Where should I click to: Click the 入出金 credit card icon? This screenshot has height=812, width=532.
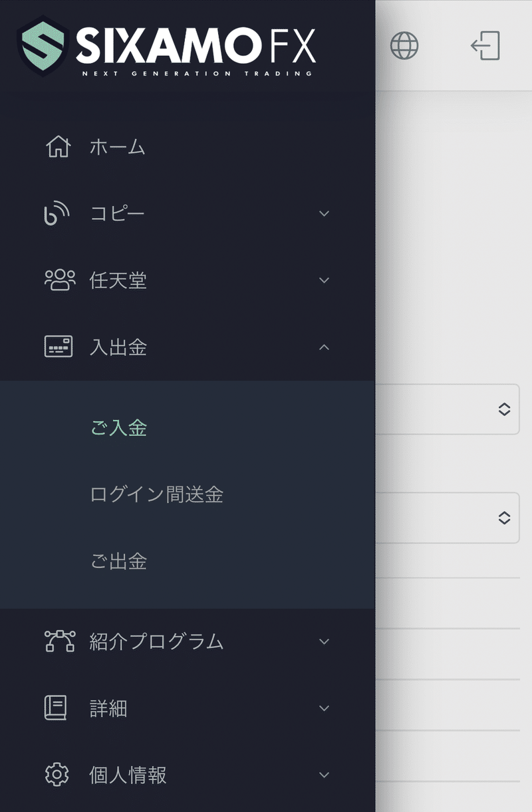[x=59, y=346]
